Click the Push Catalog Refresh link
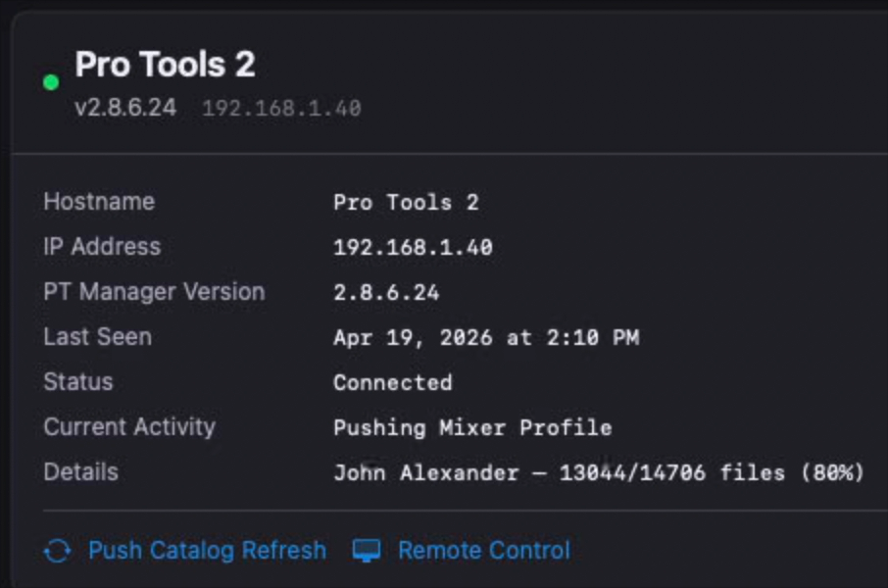 (x=207, y=551)
